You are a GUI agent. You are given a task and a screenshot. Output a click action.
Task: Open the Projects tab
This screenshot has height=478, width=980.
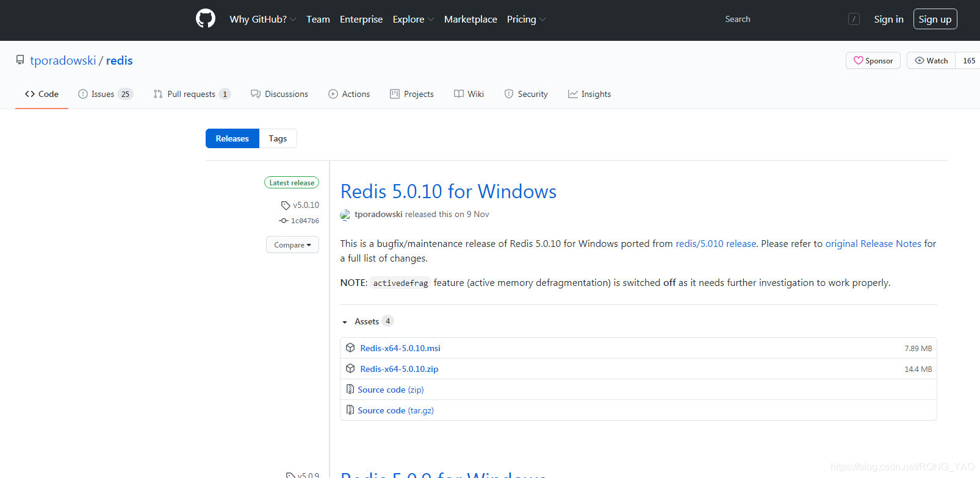click(412, 94)
